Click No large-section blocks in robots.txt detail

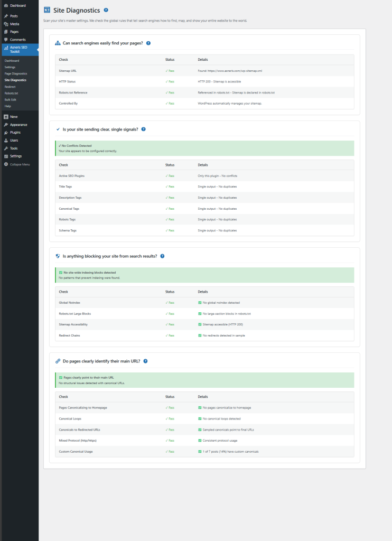(x=225, y=314)
